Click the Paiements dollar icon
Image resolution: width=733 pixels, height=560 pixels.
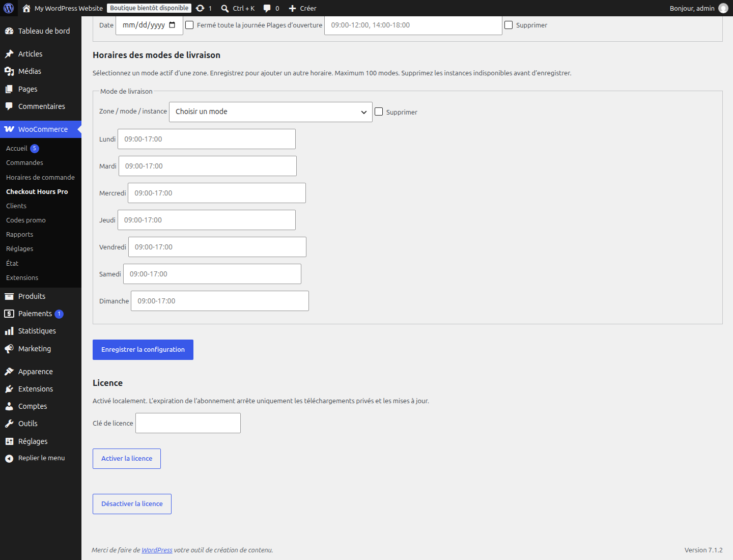tap(9, 314)
